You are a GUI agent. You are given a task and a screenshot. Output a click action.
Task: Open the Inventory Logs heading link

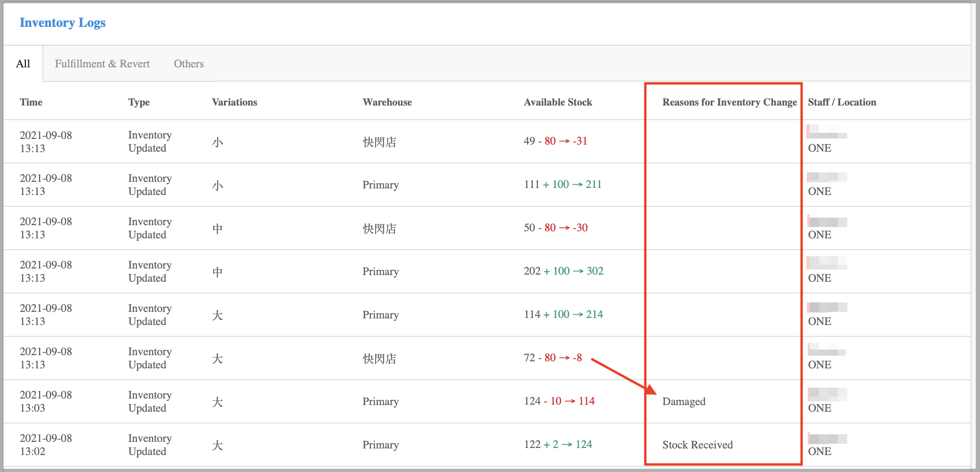[63, 23]
